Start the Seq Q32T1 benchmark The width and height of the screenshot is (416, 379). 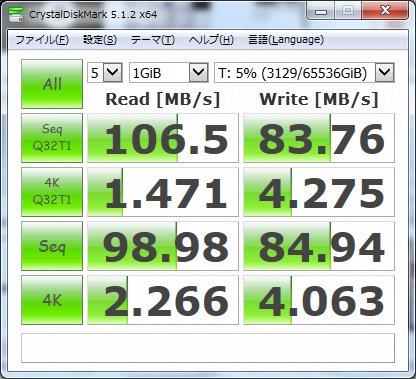[52, 138]
